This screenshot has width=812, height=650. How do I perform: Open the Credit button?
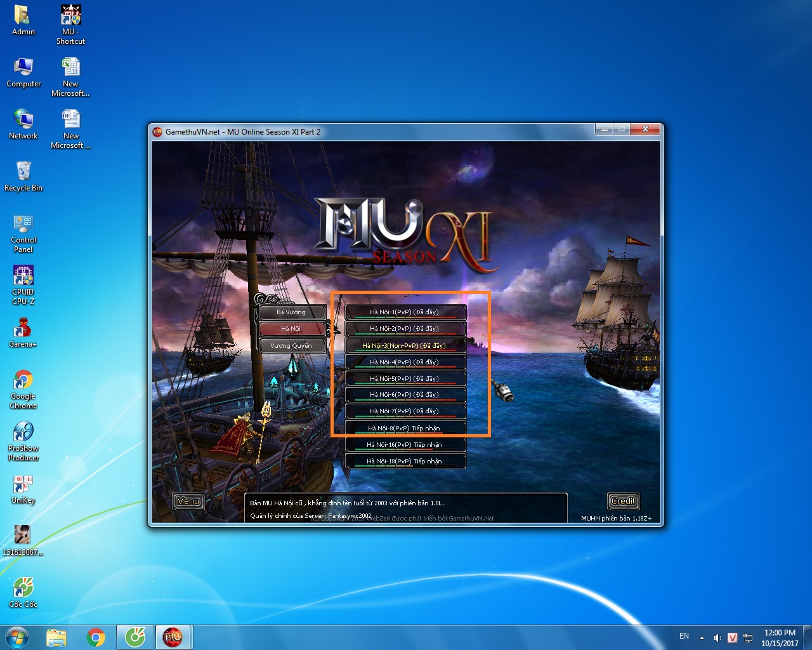pyautogui.click(x=623, y=501)
